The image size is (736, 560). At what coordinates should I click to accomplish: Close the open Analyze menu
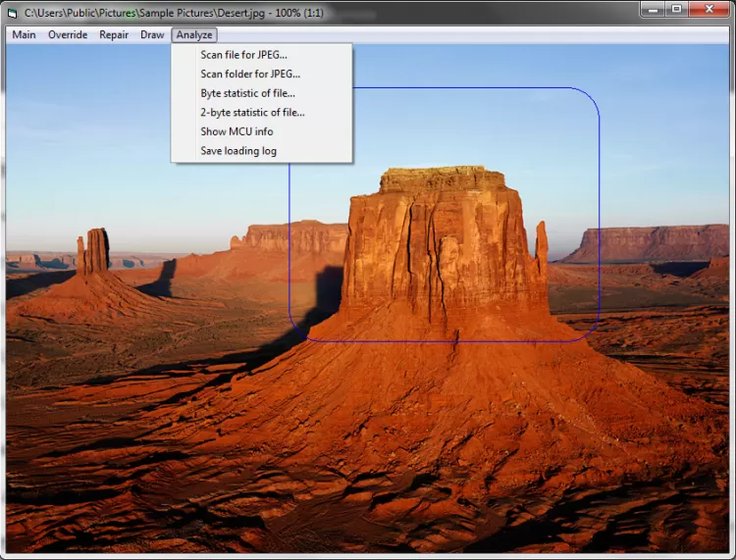[194, 34]
